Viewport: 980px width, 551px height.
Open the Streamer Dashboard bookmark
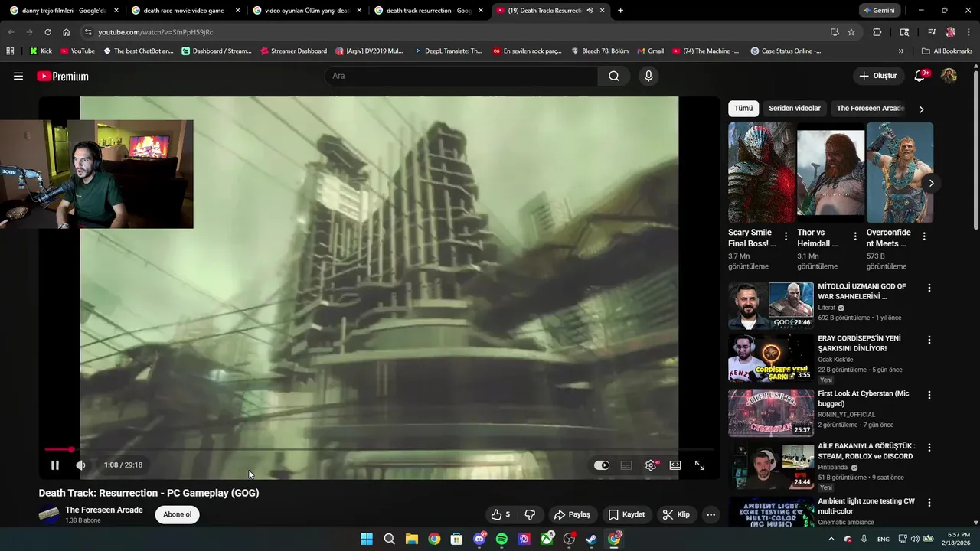coord(293,51)
